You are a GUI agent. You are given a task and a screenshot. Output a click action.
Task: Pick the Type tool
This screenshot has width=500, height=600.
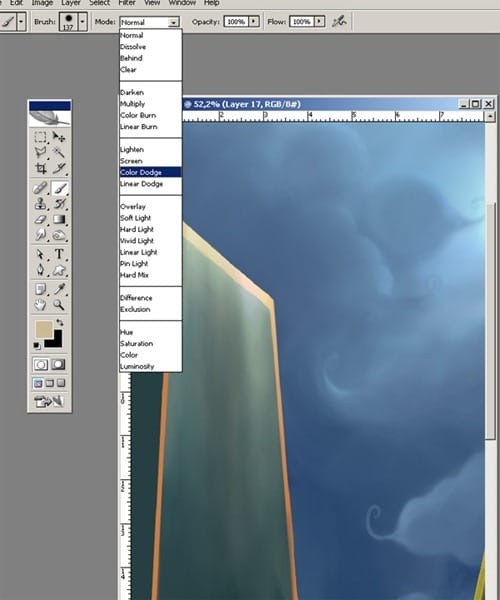(x=59, y=254)
